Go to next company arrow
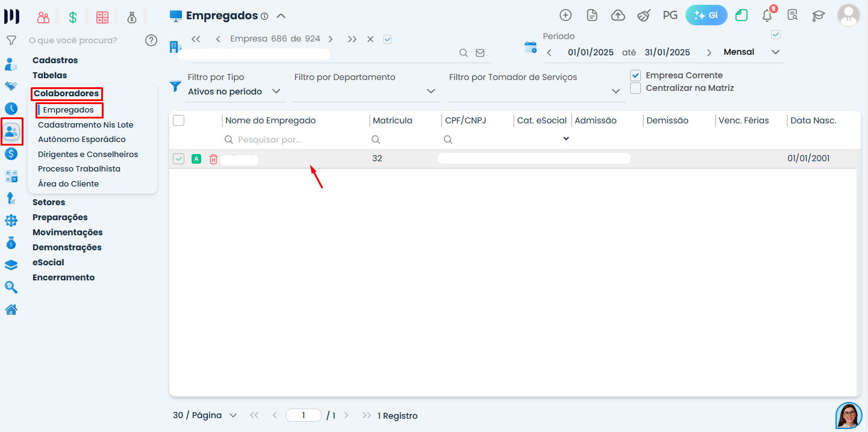 point(331,39)
